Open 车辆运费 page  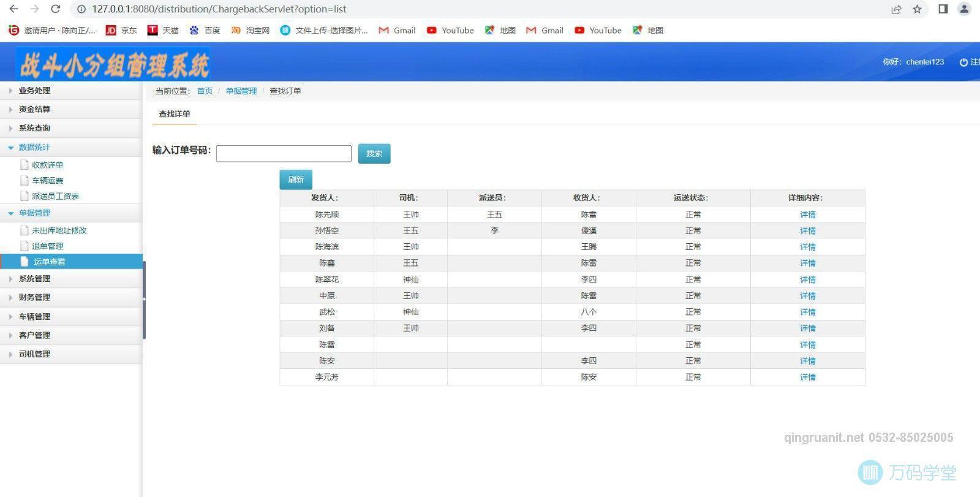[47, 180]
